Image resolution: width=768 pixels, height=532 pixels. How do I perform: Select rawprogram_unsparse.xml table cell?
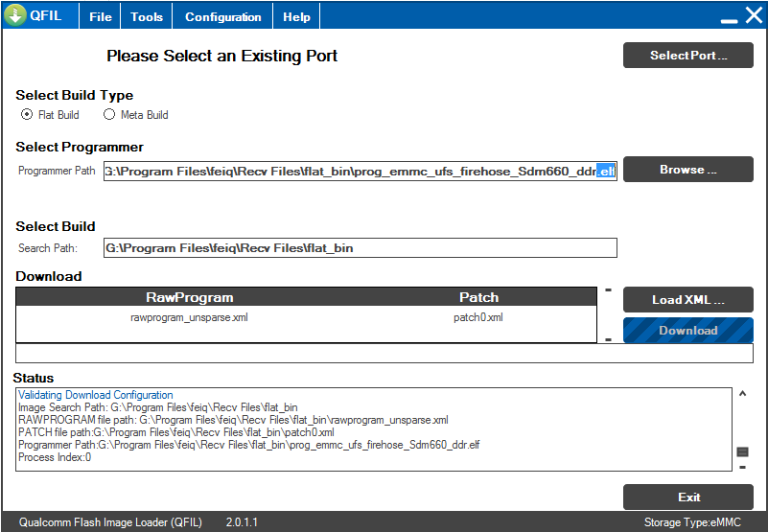coord(189,317)
